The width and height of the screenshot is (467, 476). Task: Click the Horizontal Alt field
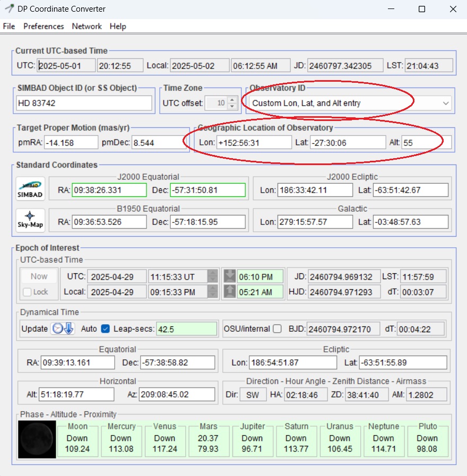[x=76, y=394]
